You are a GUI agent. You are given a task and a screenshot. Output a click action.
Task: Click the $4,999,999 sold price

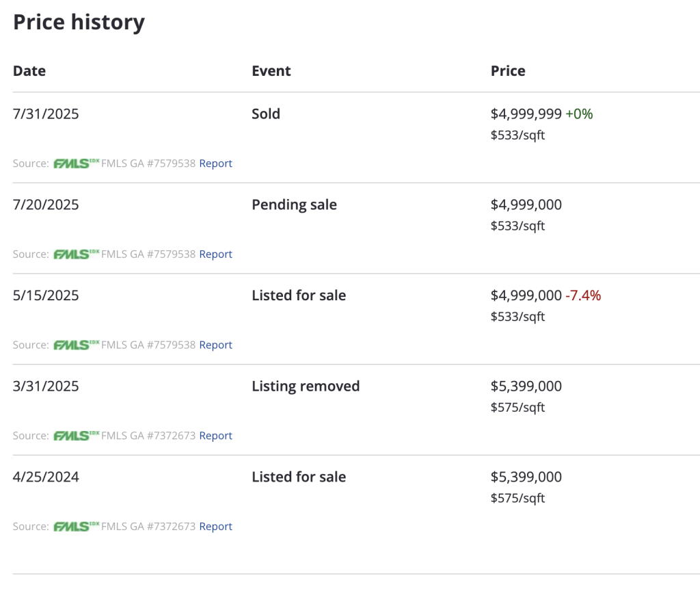[526, 114]
